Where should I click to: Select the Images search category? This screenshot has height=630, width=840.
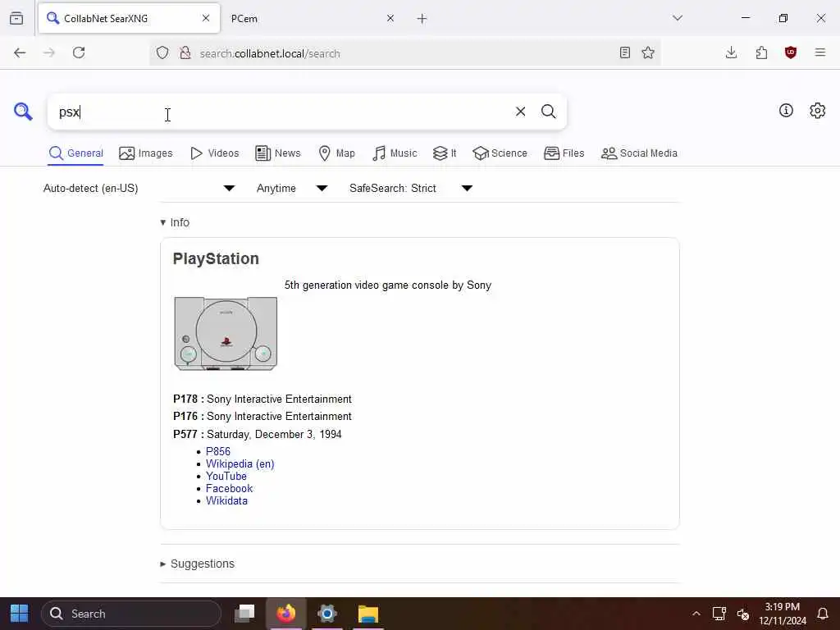coord(146,153)
